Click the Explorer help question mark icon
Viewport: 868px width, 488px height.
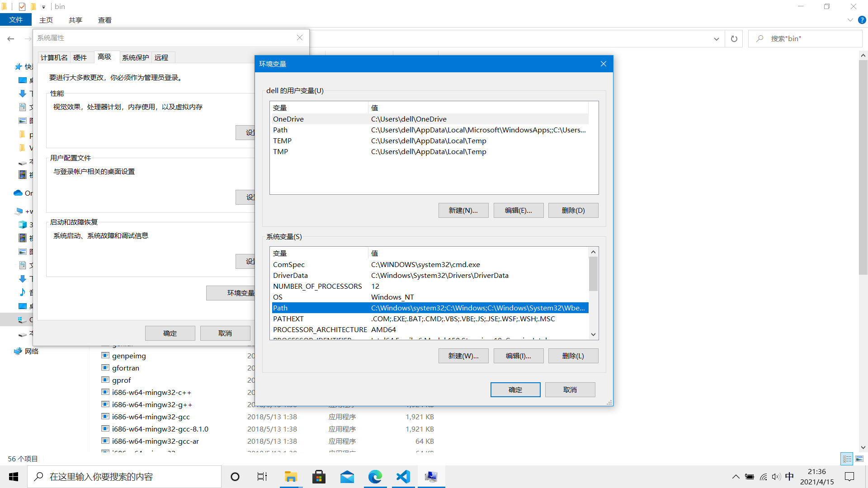tap(862, 20)
